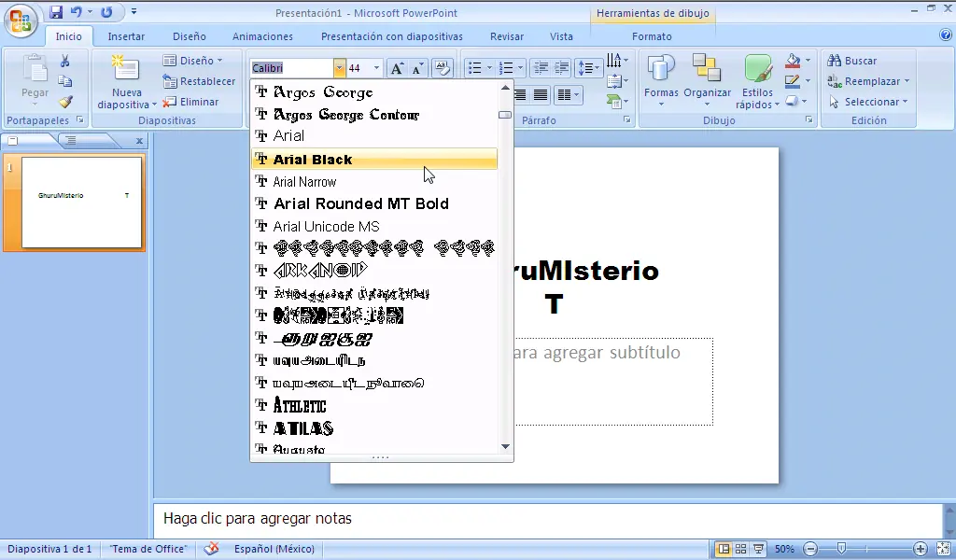
Task: Switch to Normal view
Action: [724, 549]
